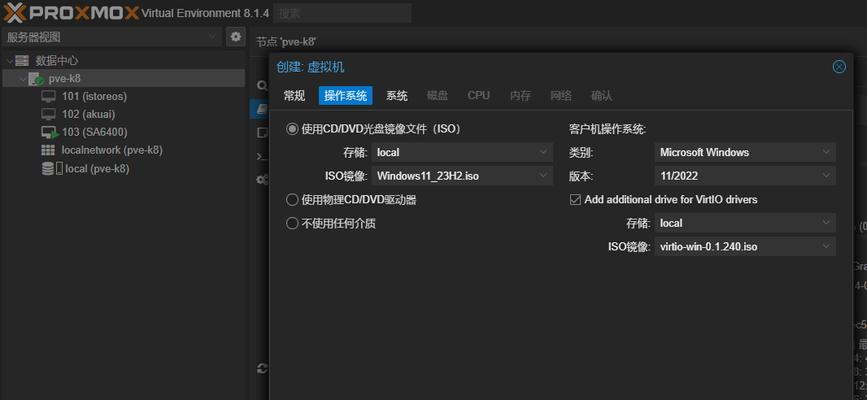Switch to the 内存 tab
The image size is (867, 400).
click(x=520, y=96)
